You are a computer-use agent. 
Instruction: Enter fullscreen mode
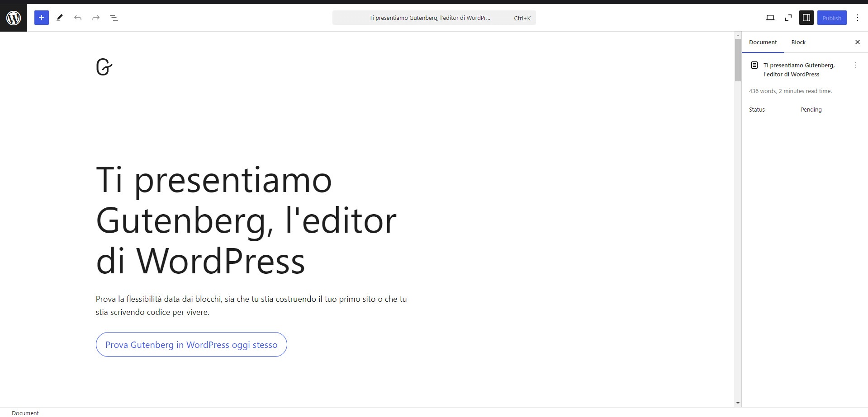coord(788,18)
